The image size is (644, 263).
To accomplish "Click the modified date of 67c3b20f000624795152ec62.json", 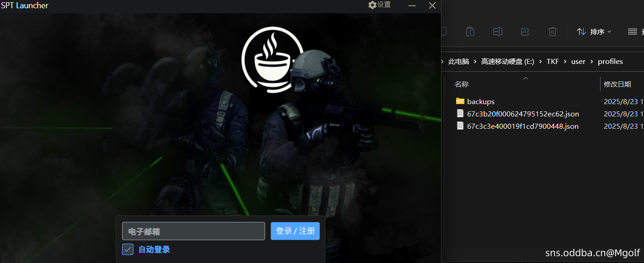I will 624,114.
